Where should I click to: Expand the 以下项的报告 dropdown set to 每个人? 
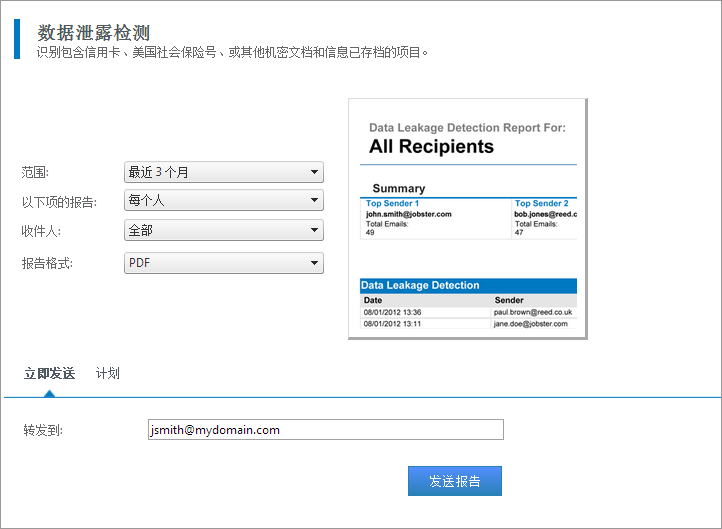(x=224, y=201)
